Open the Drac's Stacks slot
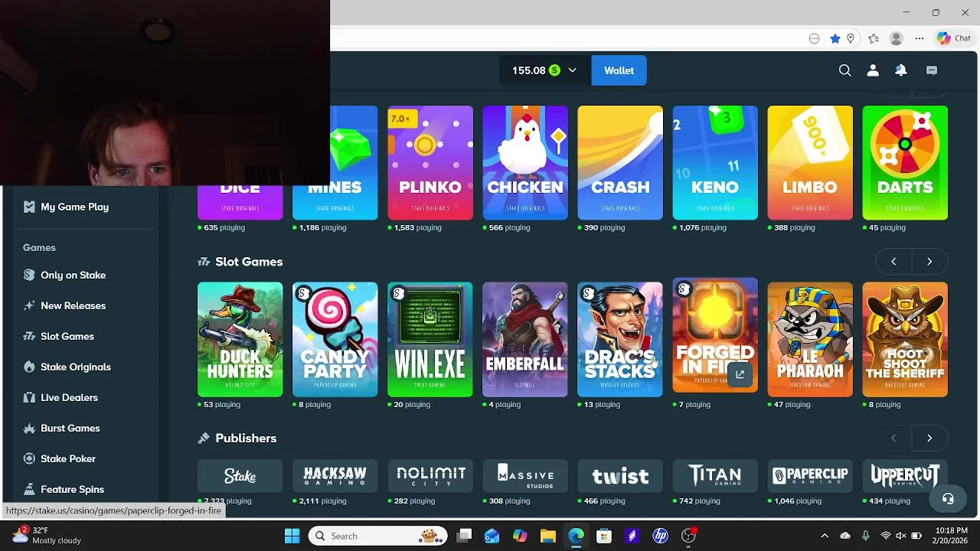 (x=620, y=340)
